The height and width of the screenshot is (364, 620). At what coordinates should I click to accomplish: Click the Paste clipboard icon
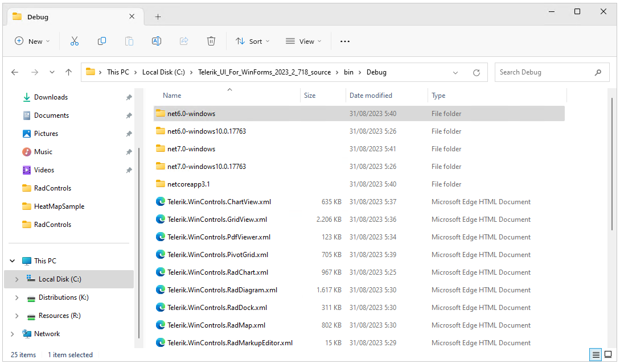click(129, 41)
